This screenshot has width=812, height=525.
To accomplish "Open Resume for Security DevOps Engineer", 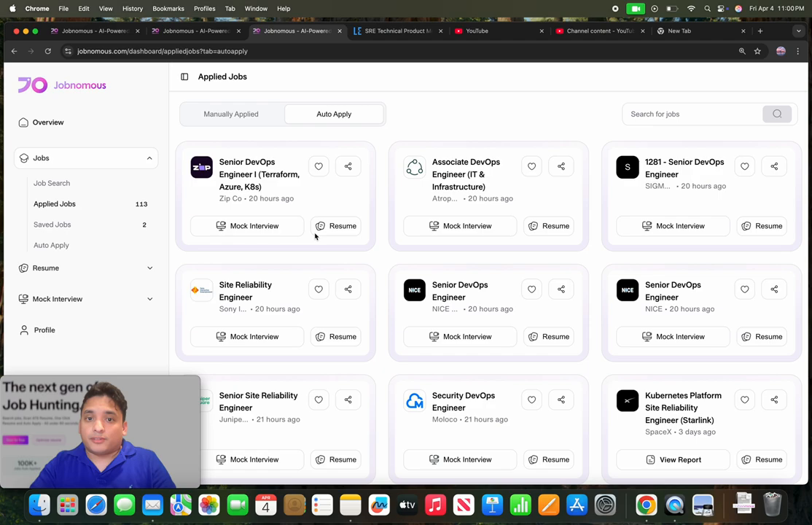I will point(548,459).
